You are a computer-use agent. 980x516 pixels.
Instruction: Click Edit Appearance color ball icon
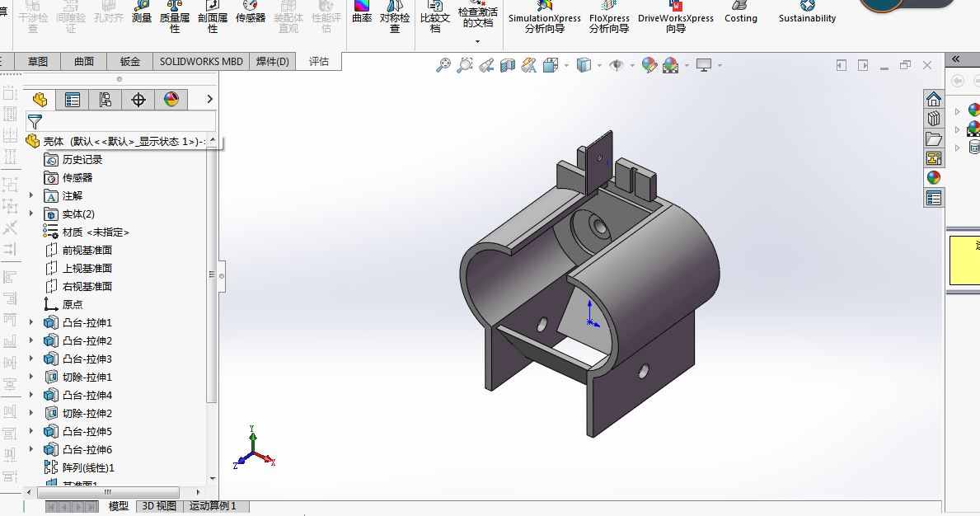tap(649, 65)
